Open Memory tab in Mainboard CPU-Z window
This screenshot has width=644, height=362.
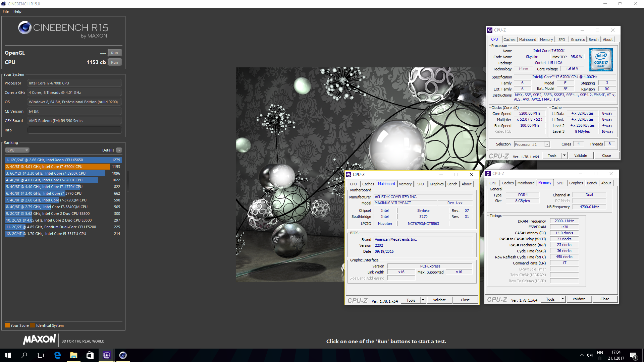click(405, 184)
